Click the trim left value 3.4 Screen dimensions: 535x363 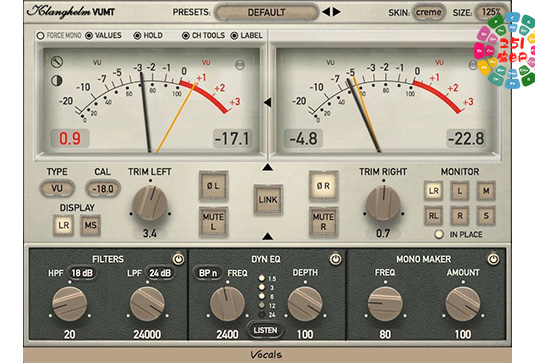tap(150, 233)
